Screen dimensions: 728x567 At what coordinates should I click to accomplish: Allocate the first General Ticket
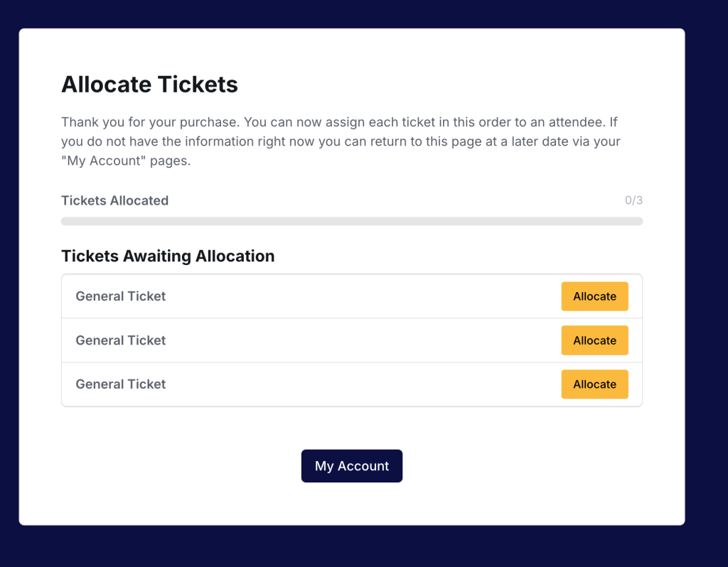click(x=594, y=296)
